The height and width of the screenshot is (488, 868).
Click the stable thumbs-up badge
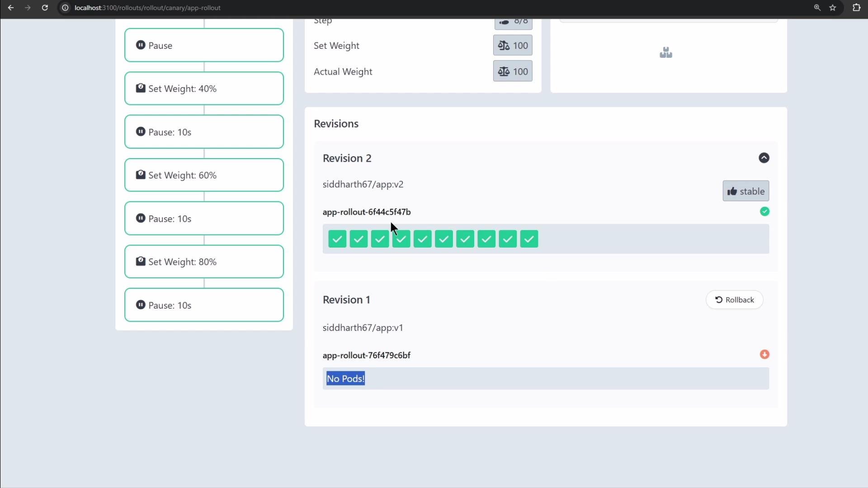coord(745,191)
